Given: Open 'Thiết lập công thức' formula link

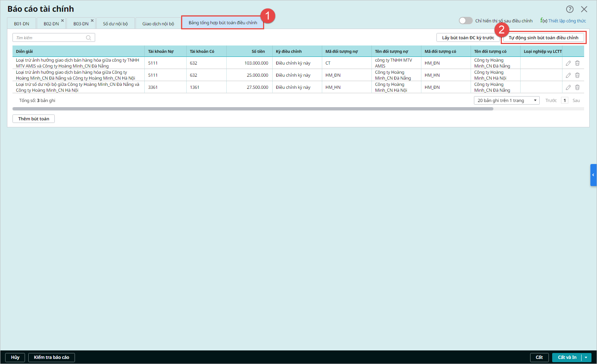Looking at the screenshot, I should point(563,21).
